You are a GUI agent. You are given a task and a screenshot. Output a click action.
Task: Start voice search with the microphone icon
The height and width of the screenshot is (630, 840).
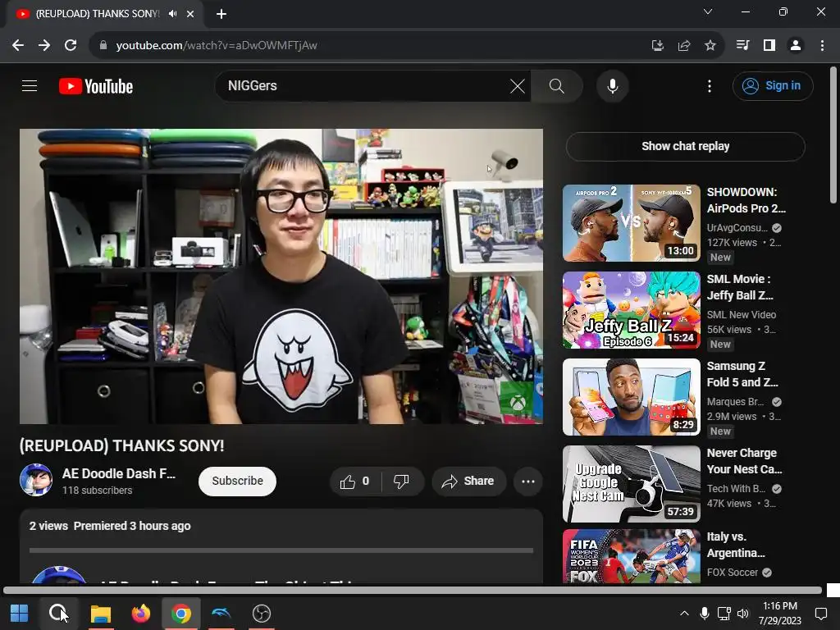612,85
